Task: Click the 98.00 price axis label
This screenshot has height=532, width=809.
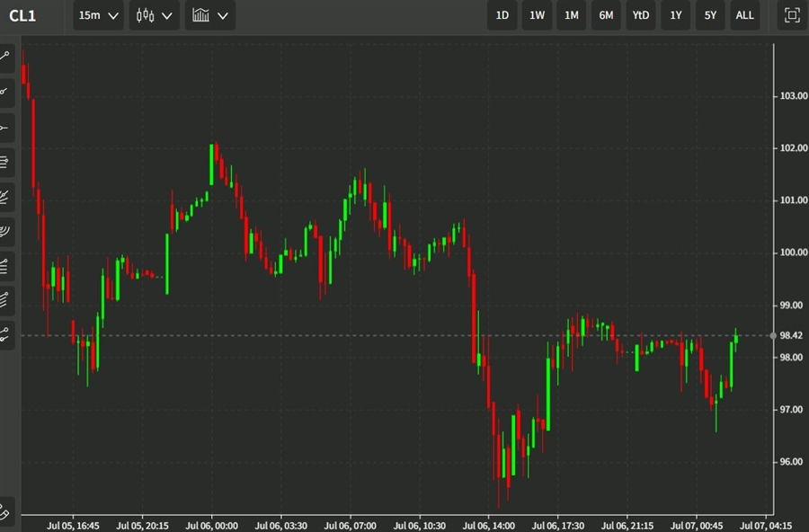Action: click(791, 357)
